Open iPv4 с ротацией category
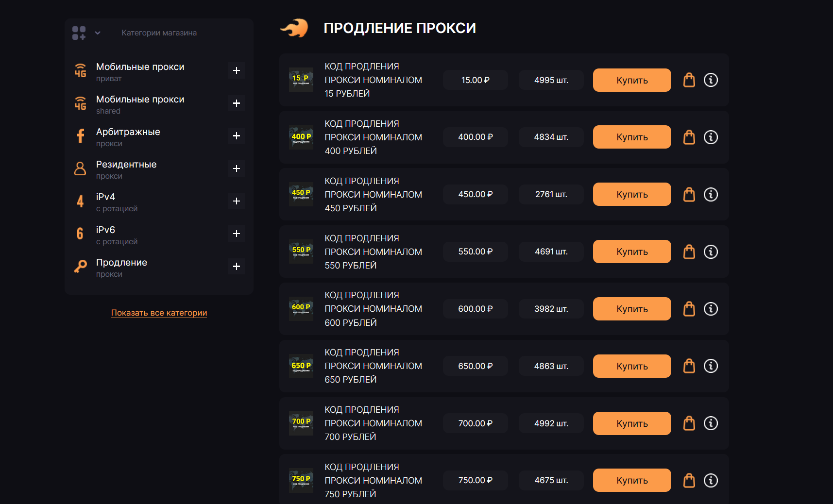This screenshot has height=504, width=833. [117, 202]
